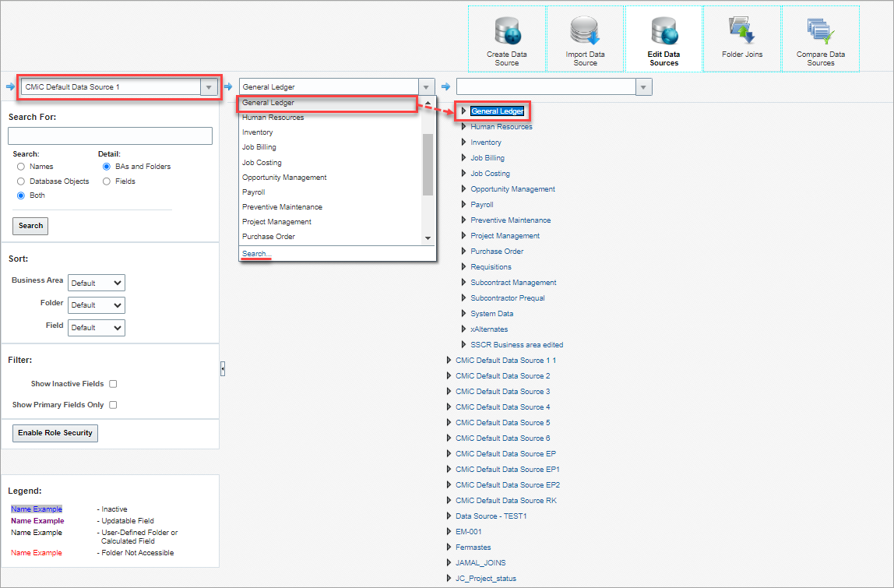Select the Names search radio button
The image size is (894, 588).
click(21, 167)
